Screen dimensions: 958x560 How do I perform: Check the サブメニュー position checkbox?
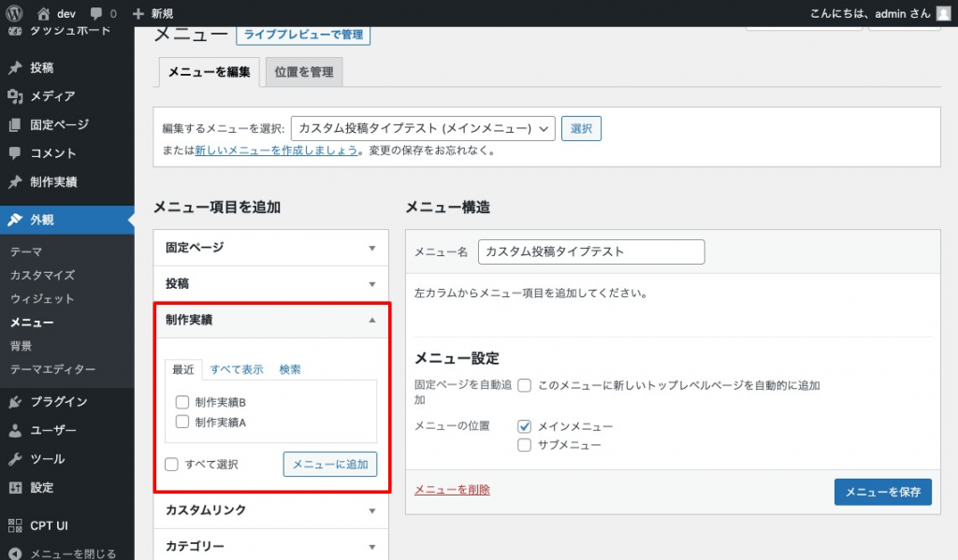(524, 445)
